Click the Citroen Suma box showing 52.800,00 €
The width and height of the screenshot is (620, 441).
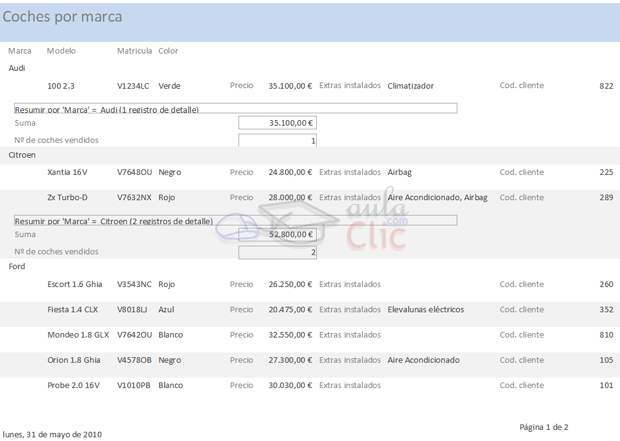[277, 234]
